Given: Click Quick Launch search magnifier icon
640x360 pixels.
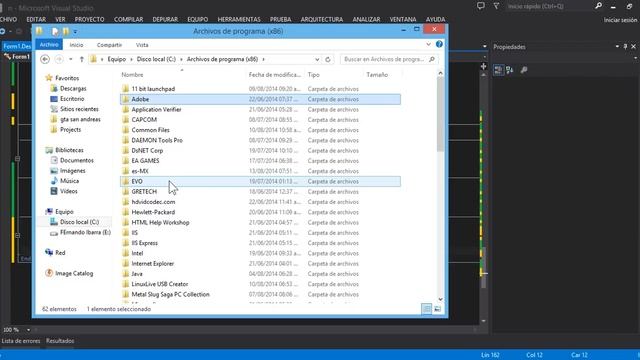Looking at the screenshot, I should (598, 6).
